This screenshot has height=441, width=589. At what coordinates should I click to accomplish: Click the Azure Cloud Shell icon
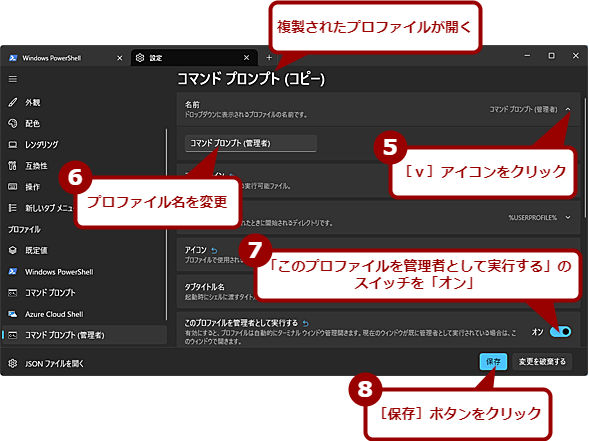coord(13,314)
